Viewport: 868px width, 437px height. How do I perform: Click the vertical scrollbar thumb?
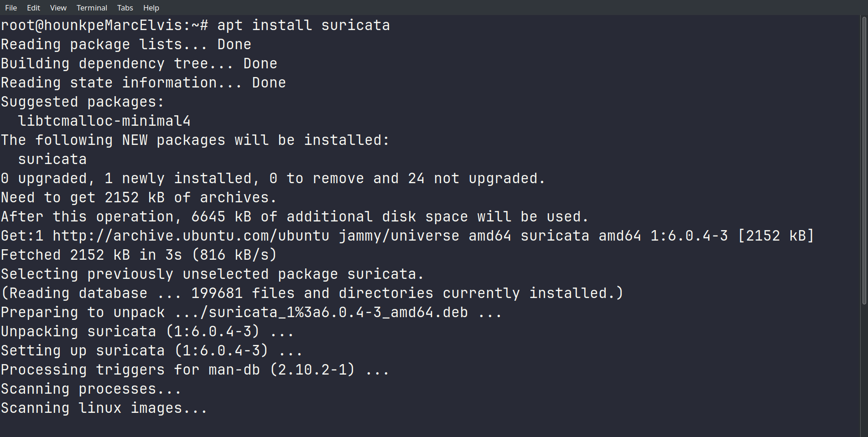[863, 159]
